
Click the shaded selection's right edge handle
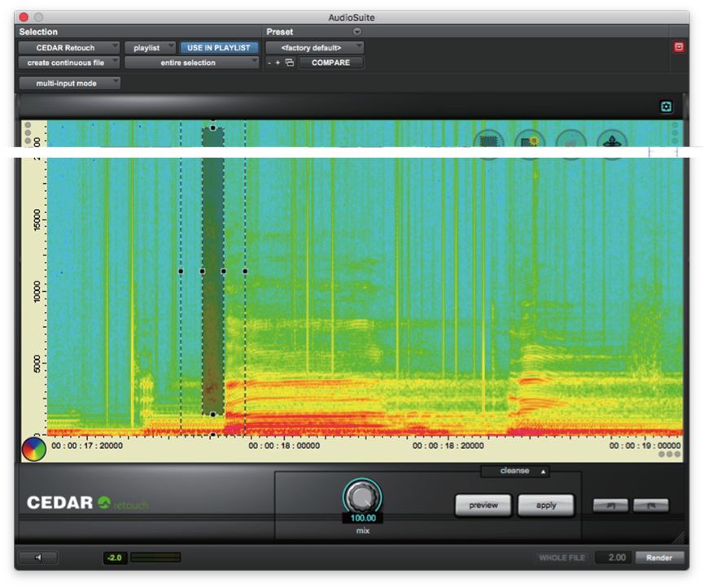pyautogui.click(x=224, y=272)
